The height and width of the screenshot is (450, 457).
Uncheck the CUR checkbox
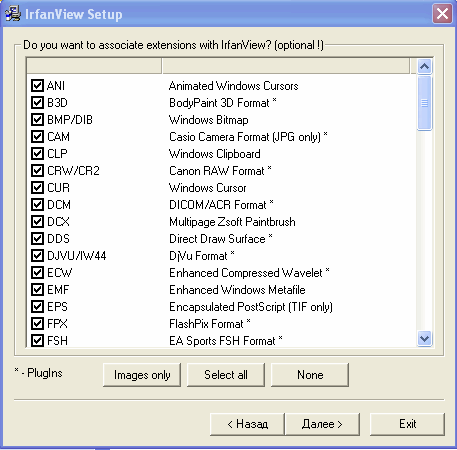click(x=37, y=188)
